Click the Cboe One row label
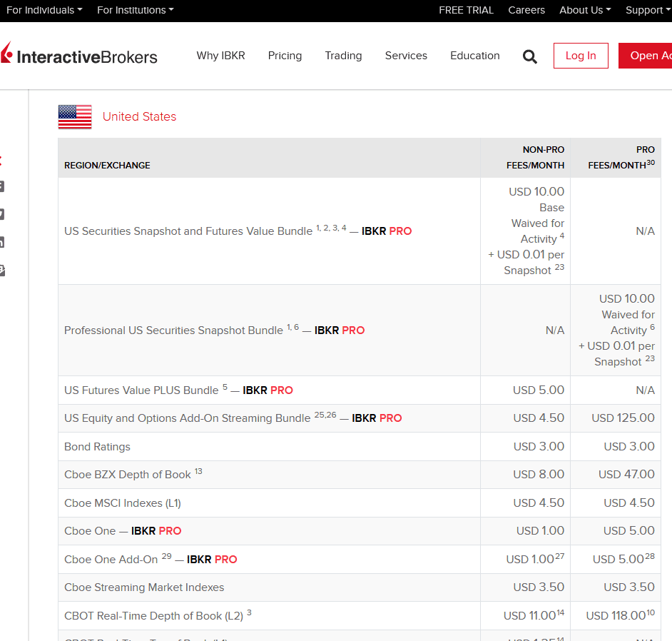Screen dimensions: 672x641 (x=90, y=531)
